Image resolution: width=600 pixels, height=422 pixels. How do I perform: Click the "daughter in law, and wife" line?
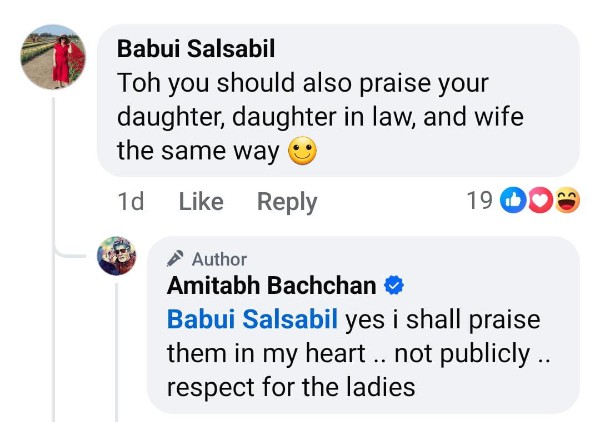(320, 118)
